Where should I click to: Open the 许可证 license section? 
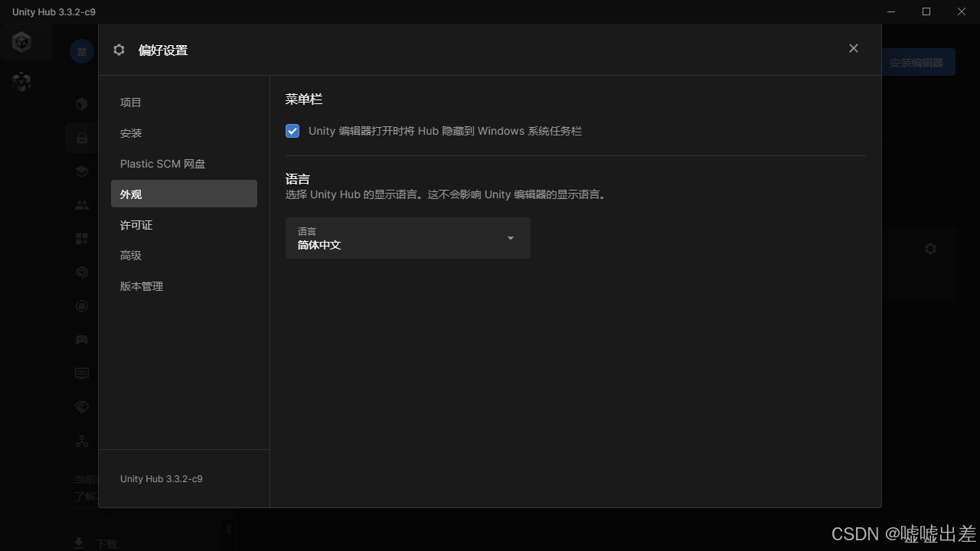184,225
